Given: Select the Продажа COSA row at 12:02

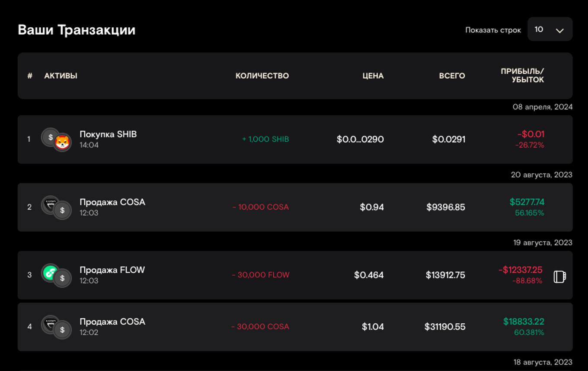Looking at the screenshot, I should 112,322.
